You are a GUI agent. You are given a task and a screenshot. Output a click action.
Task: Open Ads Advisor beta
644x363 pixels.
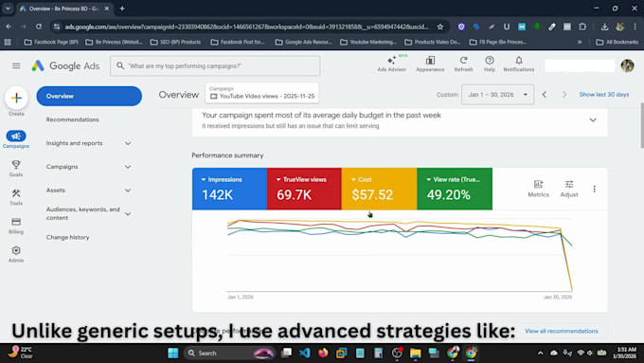(392, 64)
